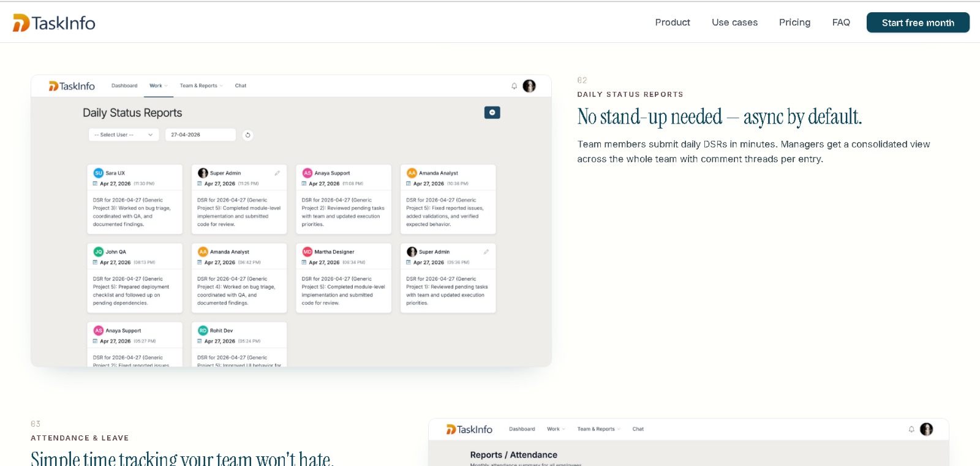The height and width of the screenshot is (466, 980).
Task: Click the RD avatar on the Rohit Dev card
Action: 203,331
